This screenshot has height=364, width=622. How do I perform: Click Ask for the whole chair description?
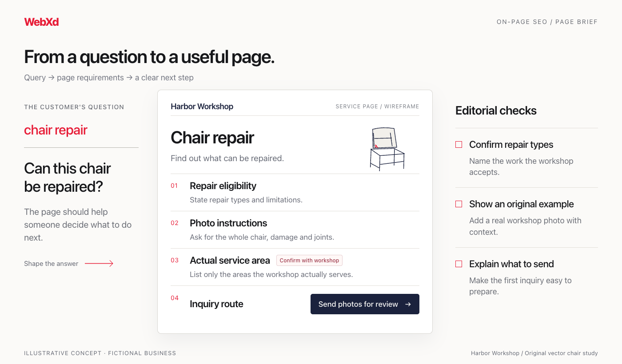coord(262,237)
